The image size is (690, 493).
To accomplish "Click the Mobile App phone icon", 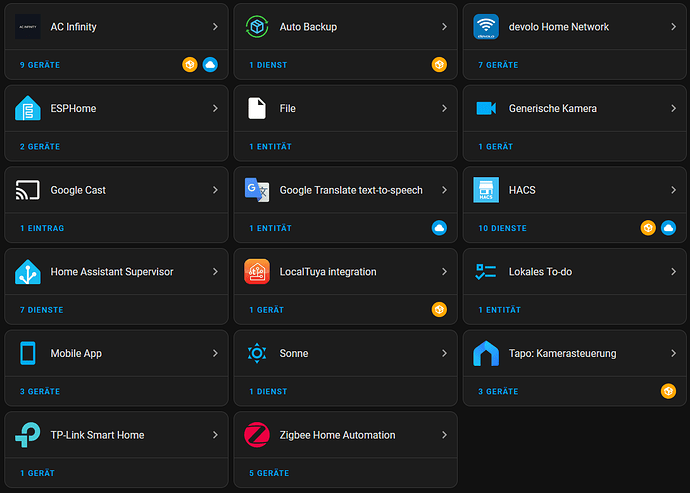I will tap(28, 353).
